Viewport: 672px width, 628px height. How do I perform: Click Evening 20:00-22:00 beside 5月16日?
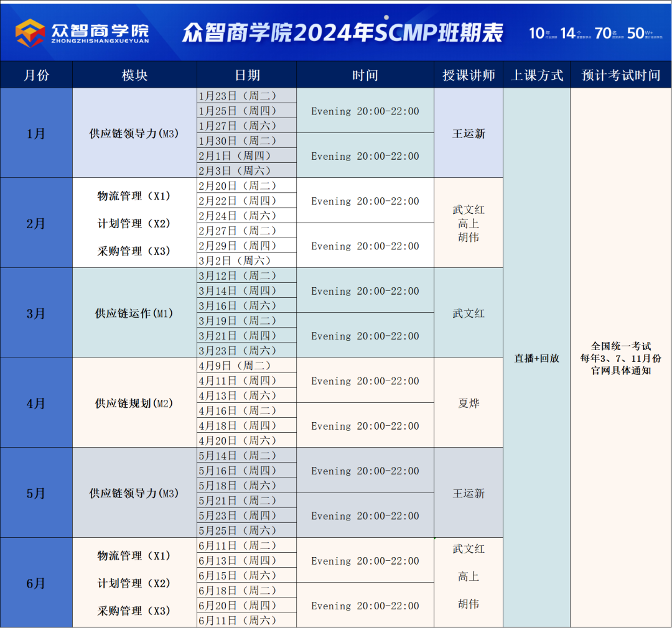365,470
